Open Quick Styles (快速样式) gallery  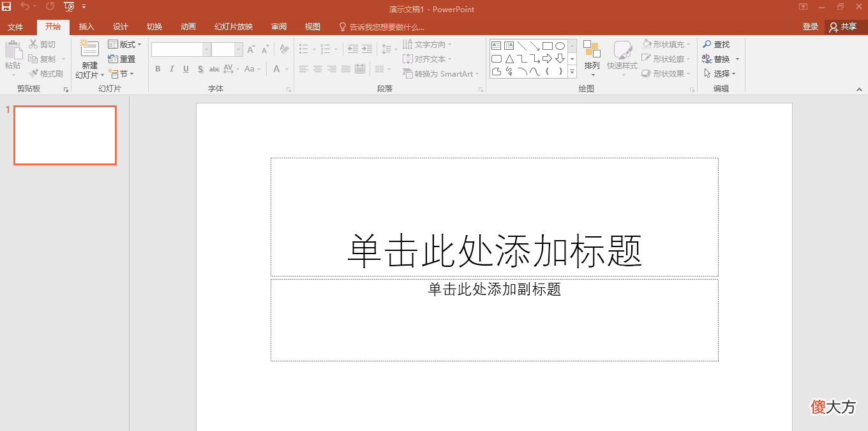pyautogui.click(x=622, y=59)
